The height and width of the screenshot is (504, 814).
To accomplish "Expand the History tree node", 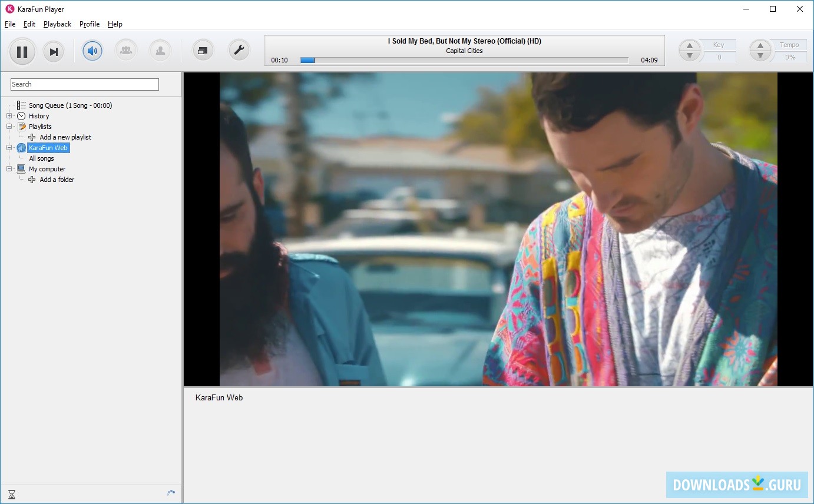I will pyautogui.click(x=9, y=116).
